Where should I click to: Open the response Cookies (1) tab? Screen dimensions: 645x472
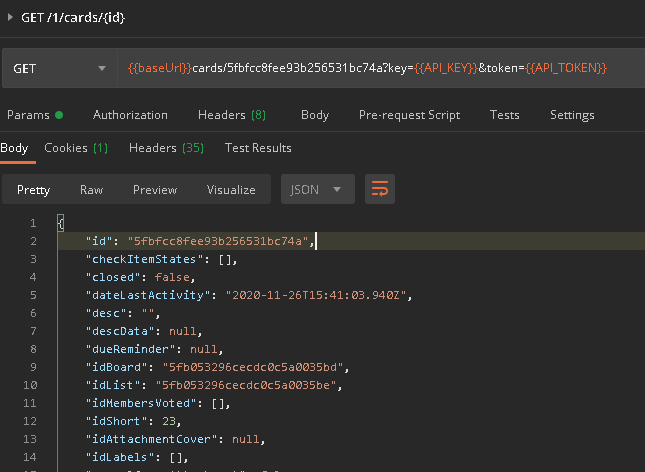(x=76, y=148)
